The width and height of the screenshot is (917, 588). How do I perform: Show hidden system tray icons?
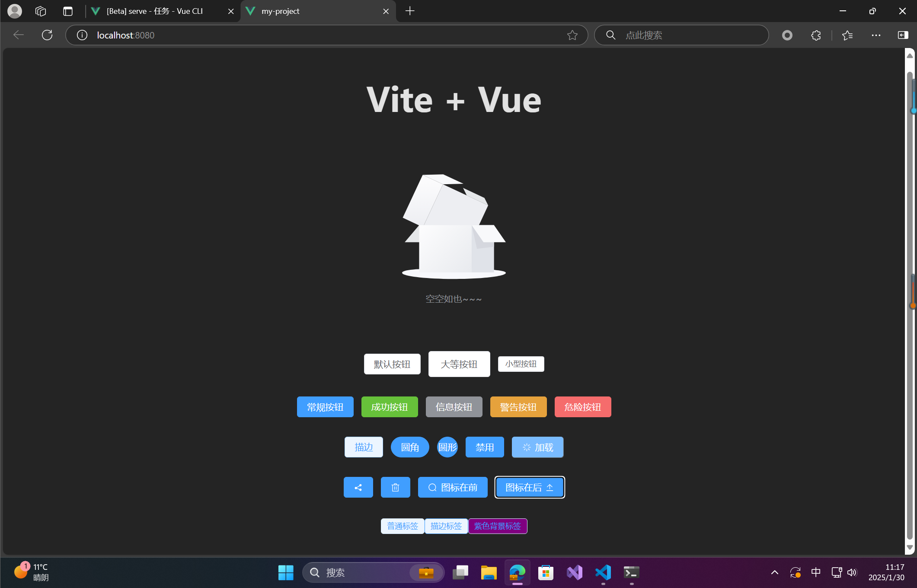[775, 572]
